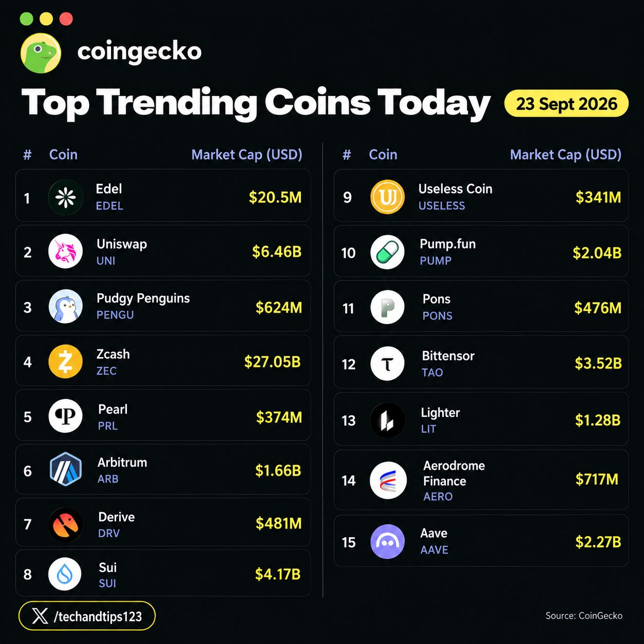Click the Useless Coin icon

(x=387, y=197)
